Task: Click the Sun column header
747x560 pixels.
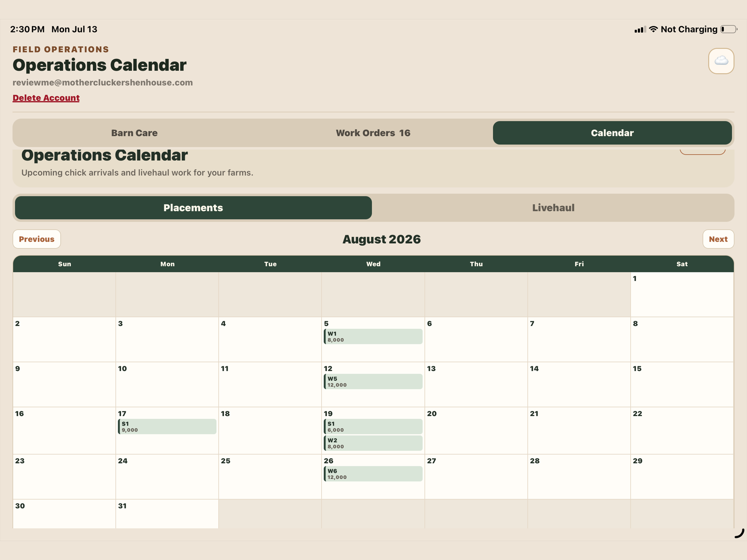Action: click(65, 264)
